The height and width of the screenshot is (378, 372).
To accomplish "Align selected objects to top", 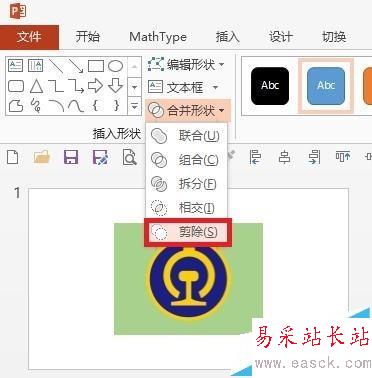I will point(343,157).
